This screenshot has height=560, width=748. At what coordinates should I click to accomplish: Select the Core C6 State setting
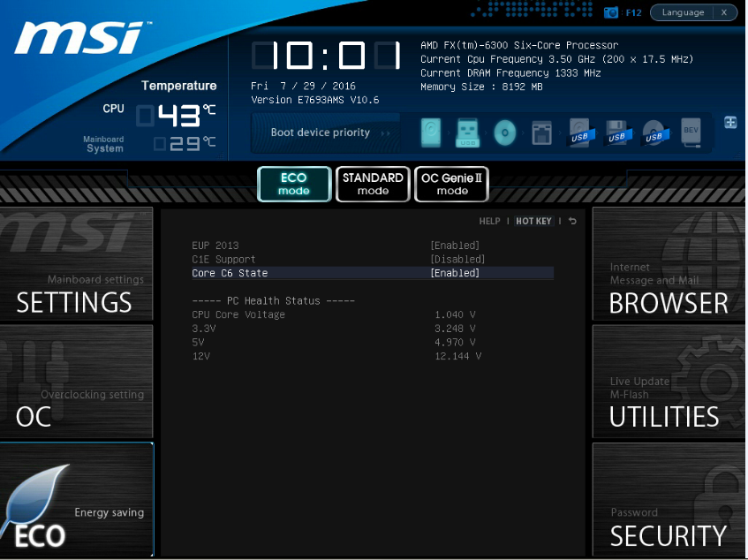coord(373,273)
